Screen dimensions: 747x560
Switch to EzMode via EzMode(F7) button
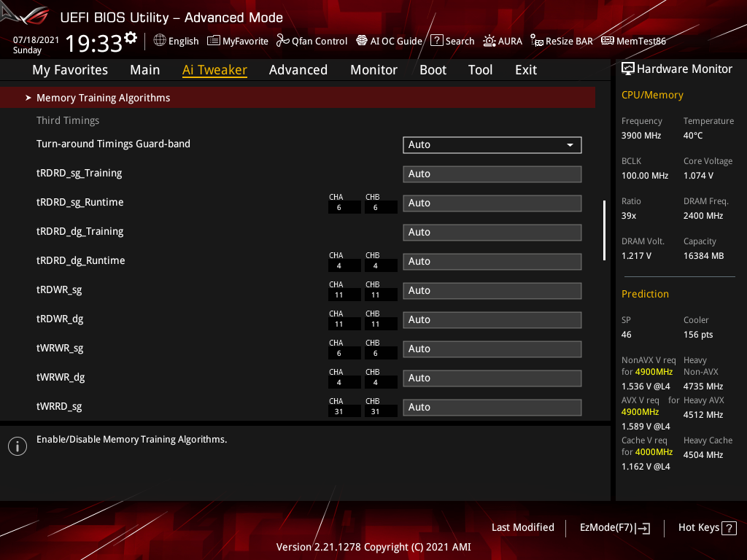pyautogui.click(x=614, y=527)
